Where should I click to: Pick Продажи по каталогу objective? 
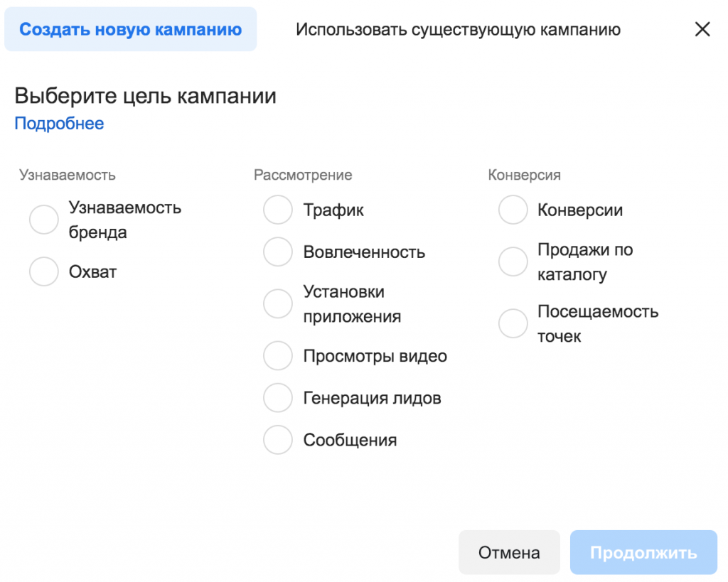[513, 262]
